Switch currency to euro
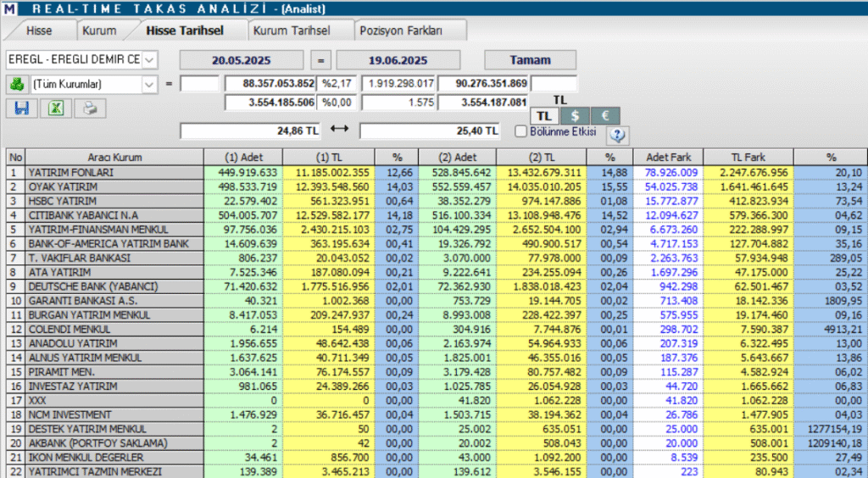The width and height of the screenshot is (868, 478). 605,116
